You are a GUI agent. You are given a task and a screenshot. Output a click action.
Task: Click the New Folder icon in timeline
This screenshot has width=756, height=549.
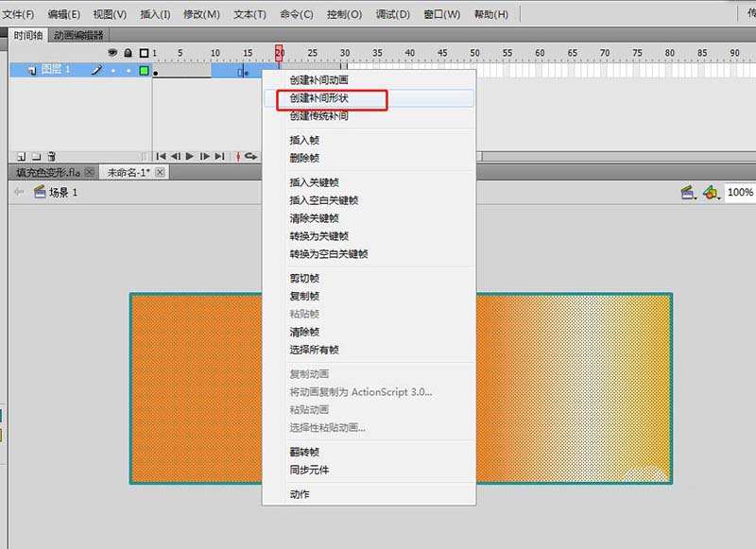pyautogui.click(x=36, y=156)
